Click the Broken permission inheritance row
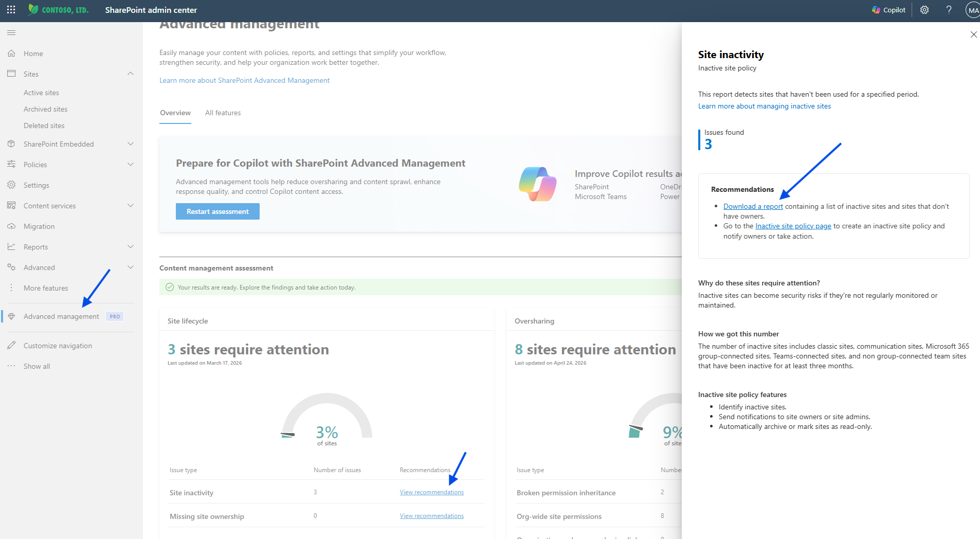The height and width of the screenshot is (539, 980). [x=599, y=493]
